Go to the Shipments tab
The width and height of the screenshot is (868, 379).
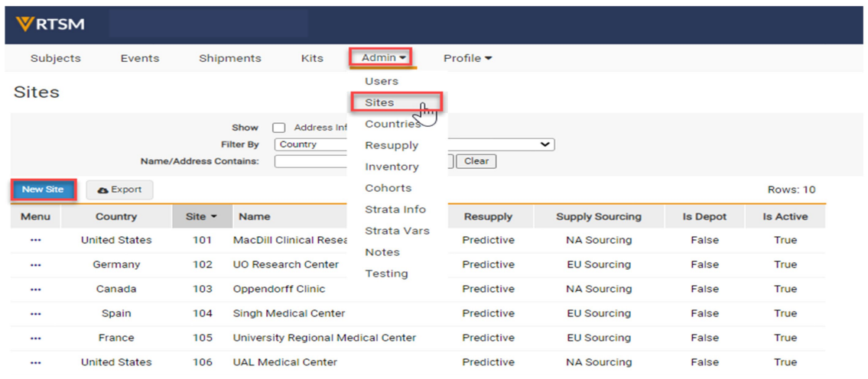click(229, 58)
